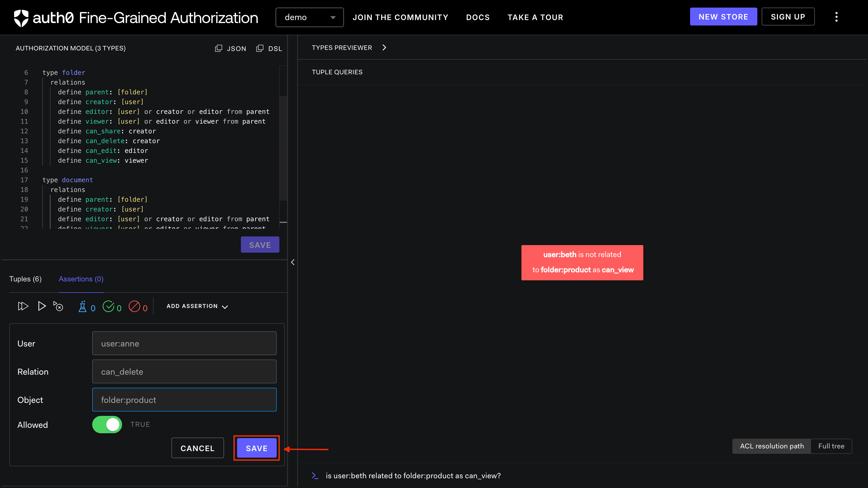
Task: Run single assertion play icon
Action: tap(42, 306)
